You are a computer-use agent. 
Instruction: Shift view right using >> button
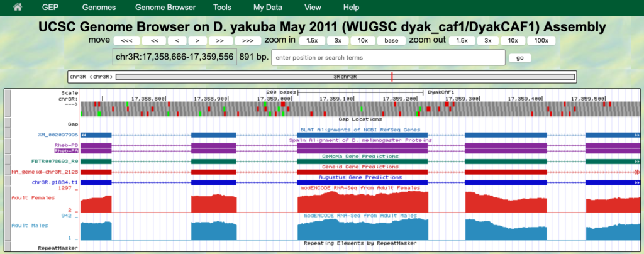(x=220, y=41)
